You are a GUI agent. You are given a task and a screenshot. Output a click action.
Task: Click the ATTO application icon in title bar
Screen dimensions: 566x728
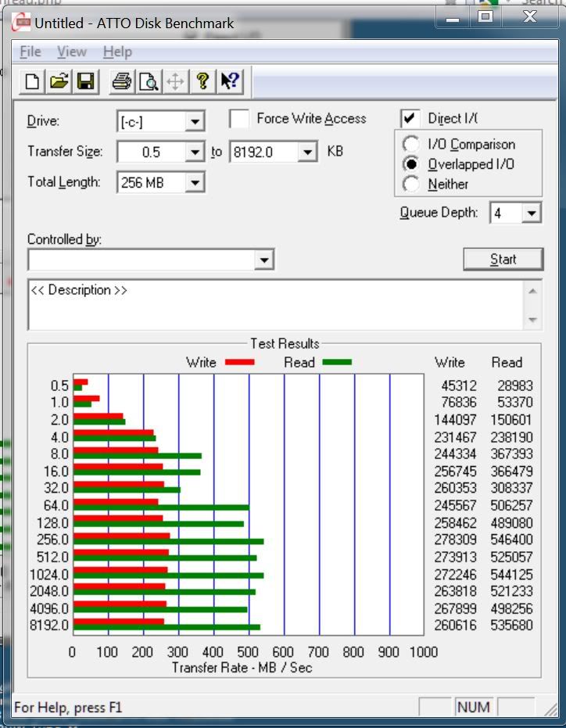pos(21,22)
